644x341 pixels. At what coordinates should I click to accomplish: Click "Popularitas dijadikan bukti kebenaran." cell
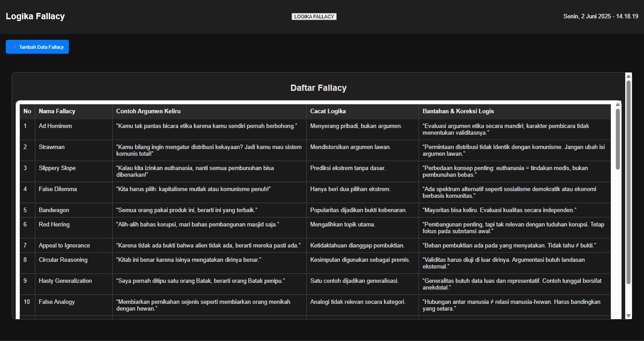(x=363, y=210)
